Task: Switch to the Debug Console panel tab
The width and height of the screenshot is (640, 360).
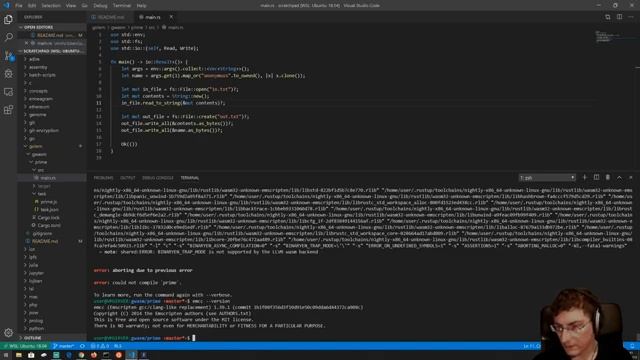Action: (x=158, y=178)
